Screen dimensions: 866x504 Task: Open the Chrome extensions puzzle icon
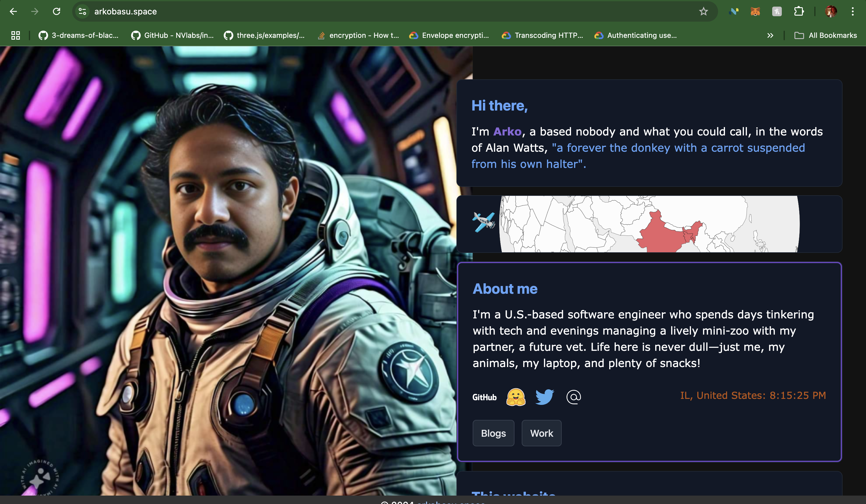point(799,11)
